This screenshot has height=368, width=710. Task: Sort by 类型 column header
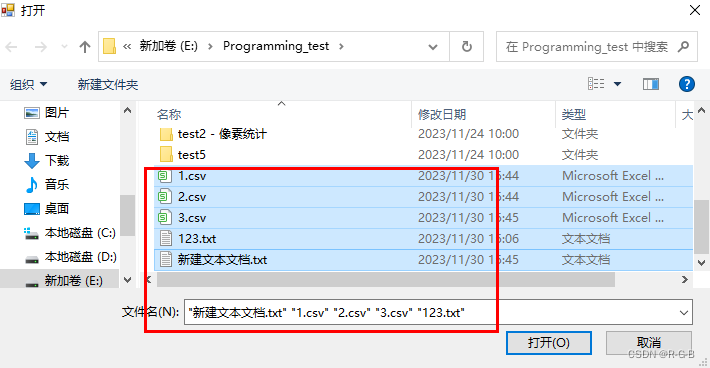574,115
